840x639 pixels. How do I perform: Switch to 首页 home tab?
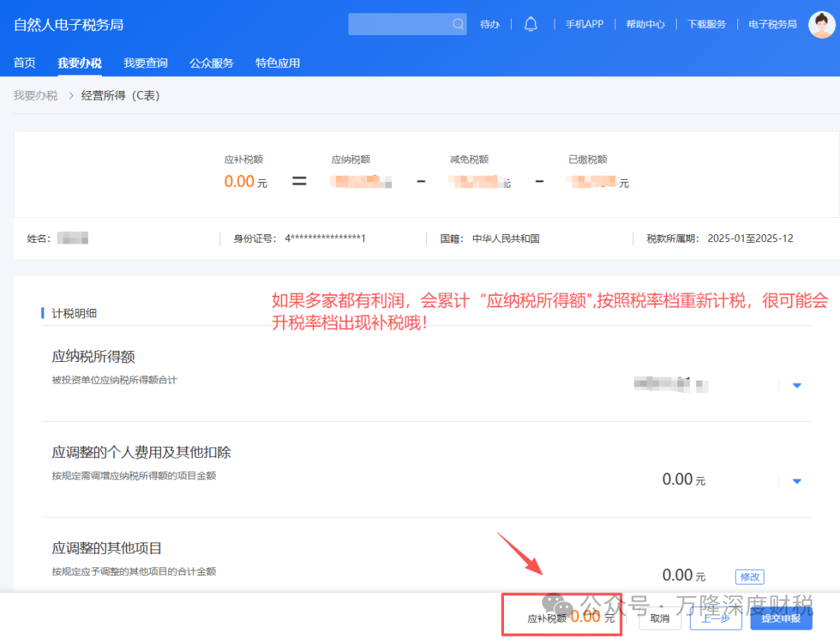click(25, 63)
